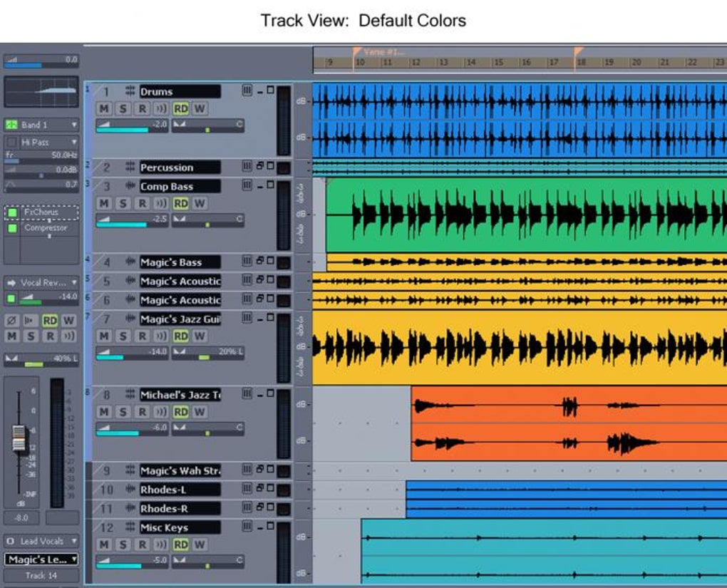This screenshot has height=588, width=727.
Task: Click the phase invert icon in inspector
Action: click(12, 321)
